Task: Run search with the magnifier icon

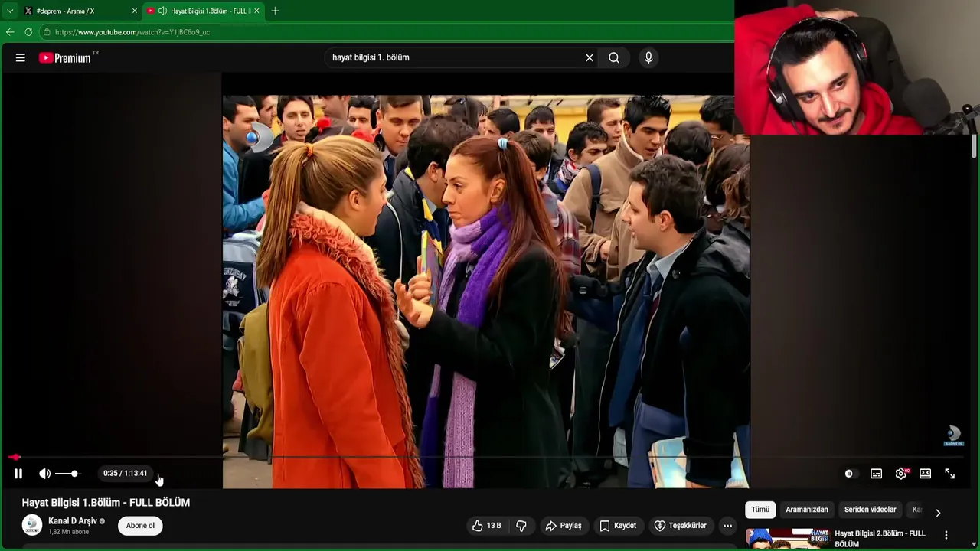Action: [x=614, y=57]
